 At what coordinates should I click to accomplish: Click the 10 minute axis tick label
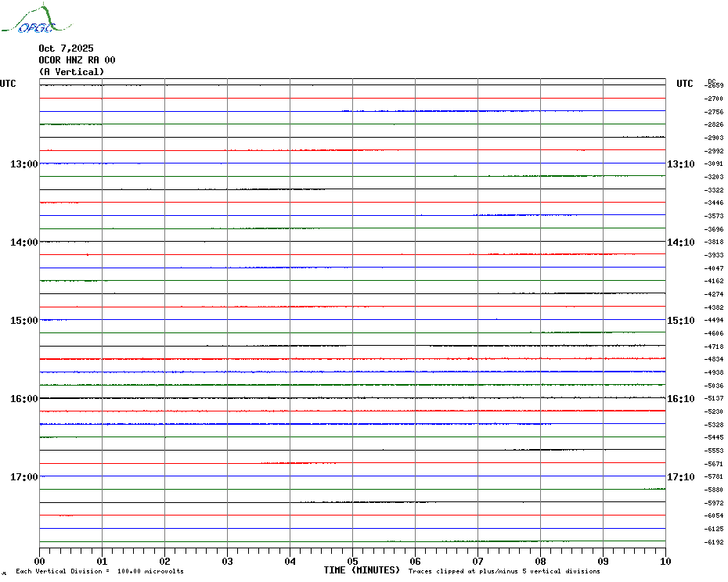(665, 561)
